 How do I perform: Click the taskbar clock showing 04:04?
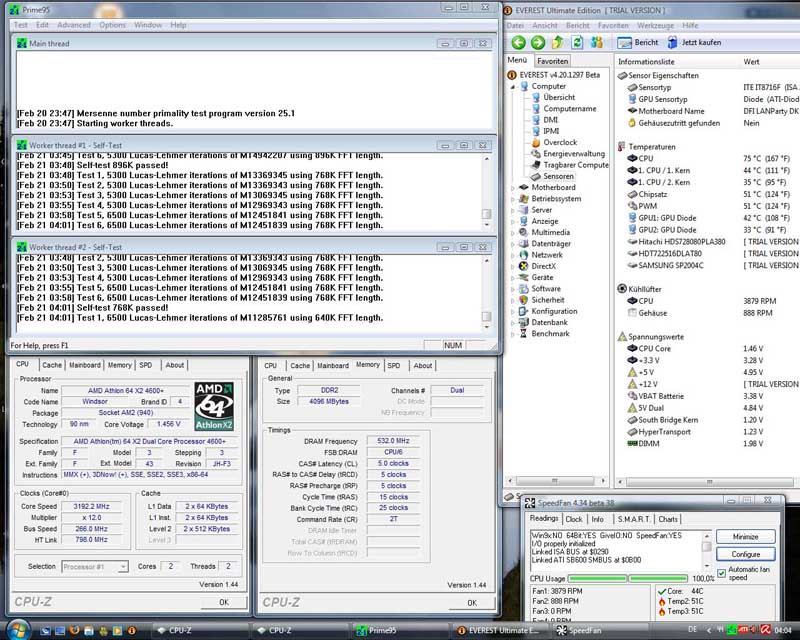coord(783,630)
